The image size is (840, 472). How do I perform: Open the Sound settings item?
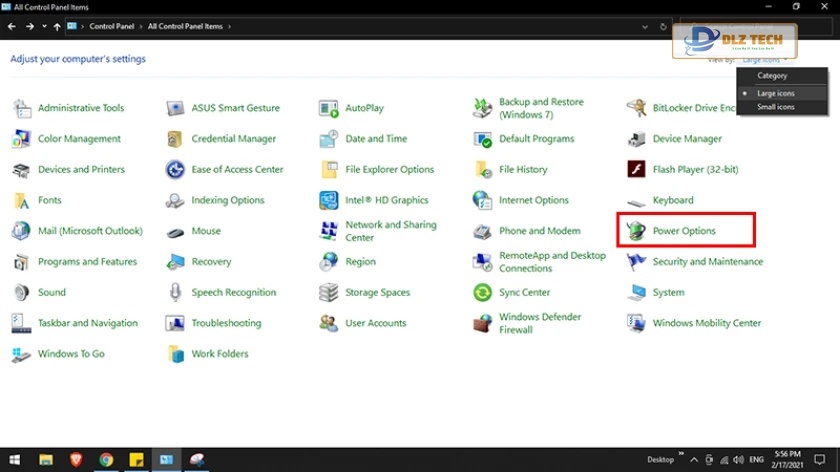tap(51, 293)
